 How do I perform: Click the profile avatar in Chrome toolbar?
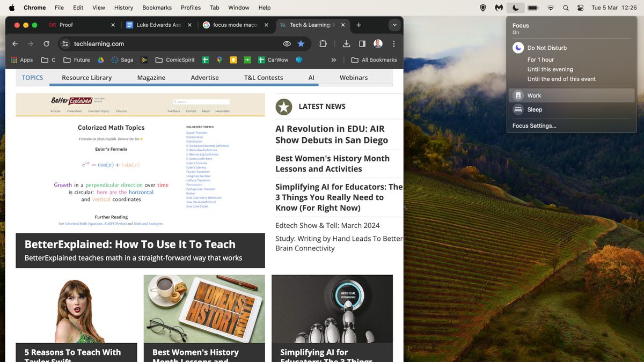(378, 43)
